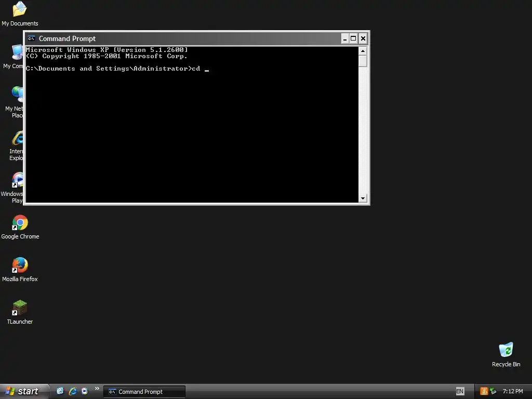This screenshot has height=399, width=532.
Task: Click the Command Prompt vertical scrollbar thumb
Action: (363, 61)
